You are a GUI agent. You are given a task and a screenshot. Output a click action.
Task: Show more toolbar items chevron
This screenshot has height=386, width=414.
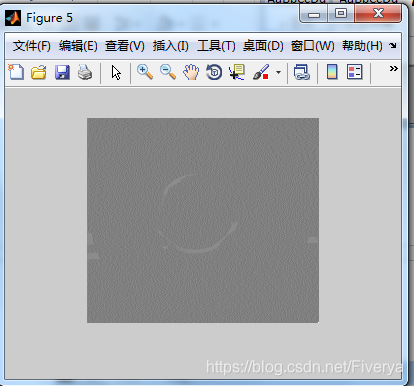pos(394,68)
